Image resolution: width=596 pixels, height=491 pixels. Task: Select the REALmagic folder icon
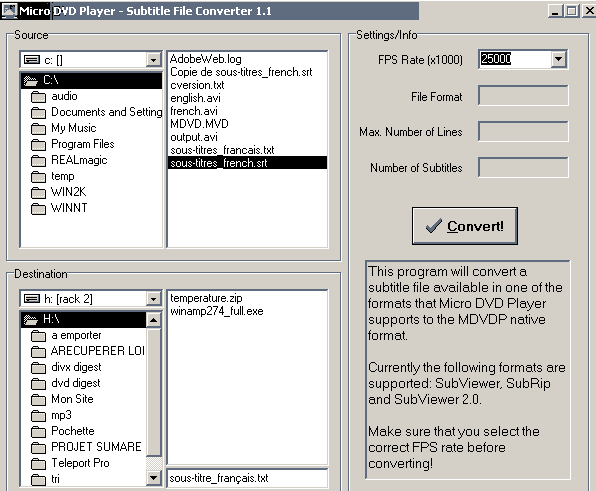click(38, 161)
